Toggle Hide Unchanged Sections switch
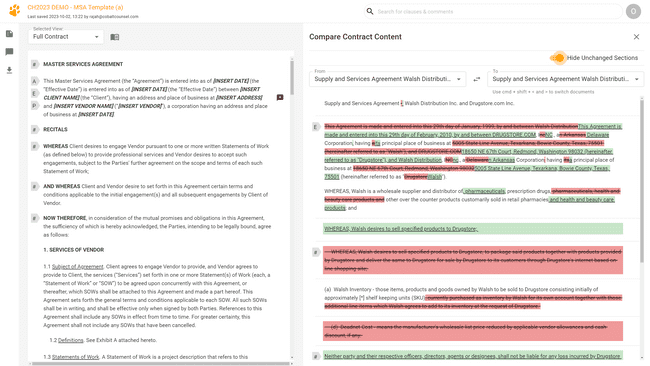 pyautogui.click(x=557, y=58)
